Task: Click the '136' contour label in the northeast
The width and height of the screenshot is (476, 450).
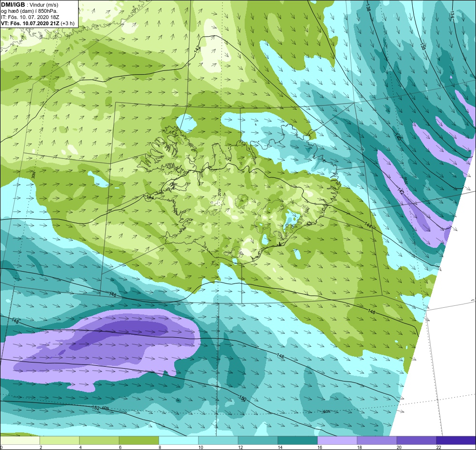Action: tap(422, 46)
